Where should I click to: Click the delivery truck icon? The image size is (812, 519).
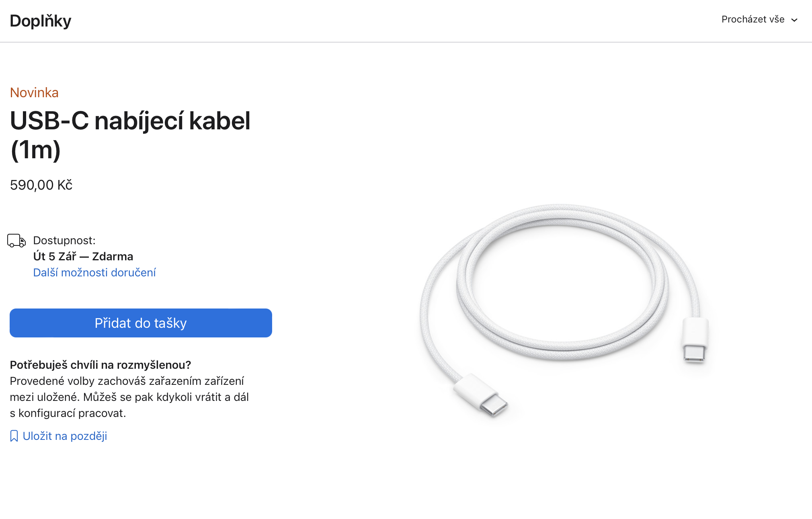[16, 241]
